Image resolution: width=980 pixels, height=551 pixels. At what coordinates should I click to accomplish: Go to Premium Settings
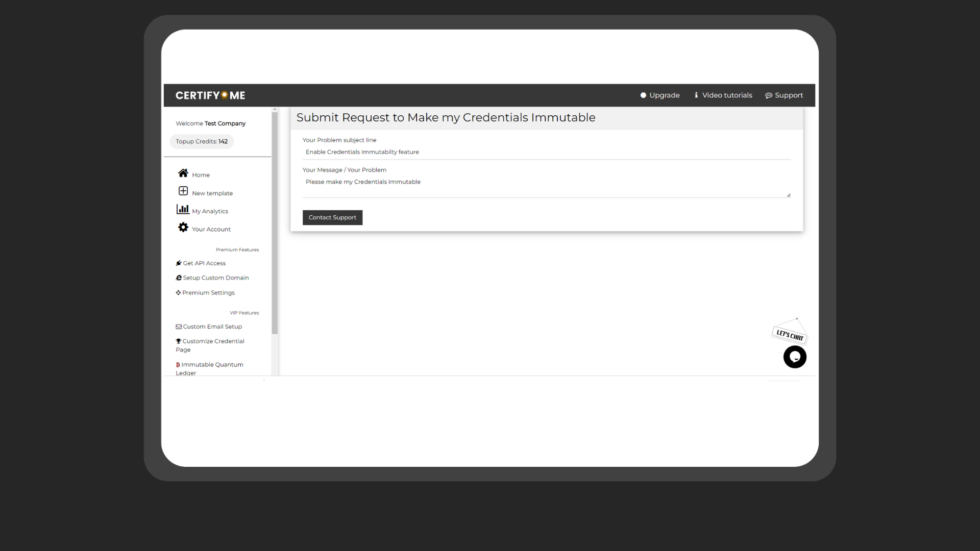pyautogui.click(x=208, y=293)
